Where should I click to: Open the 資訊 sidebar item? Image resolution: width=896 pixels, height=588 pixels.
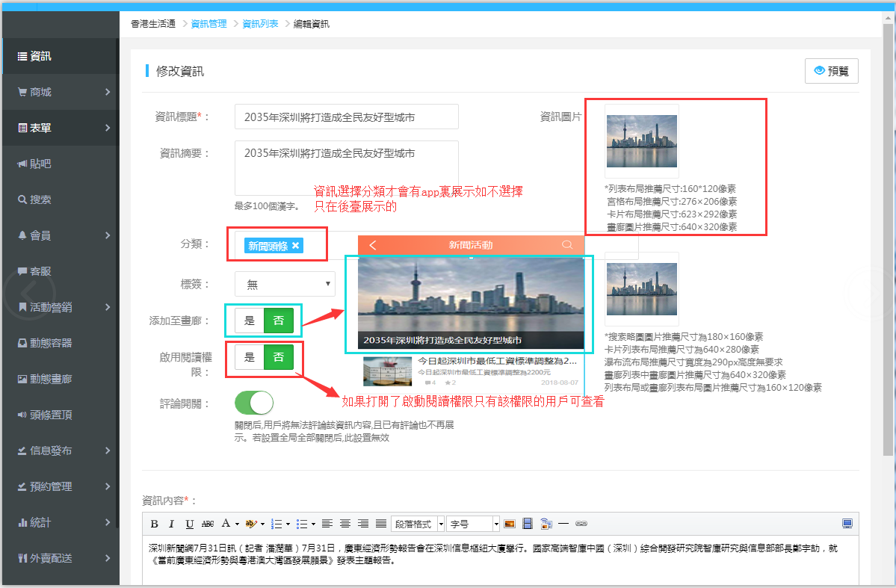[x=60, y=56]
